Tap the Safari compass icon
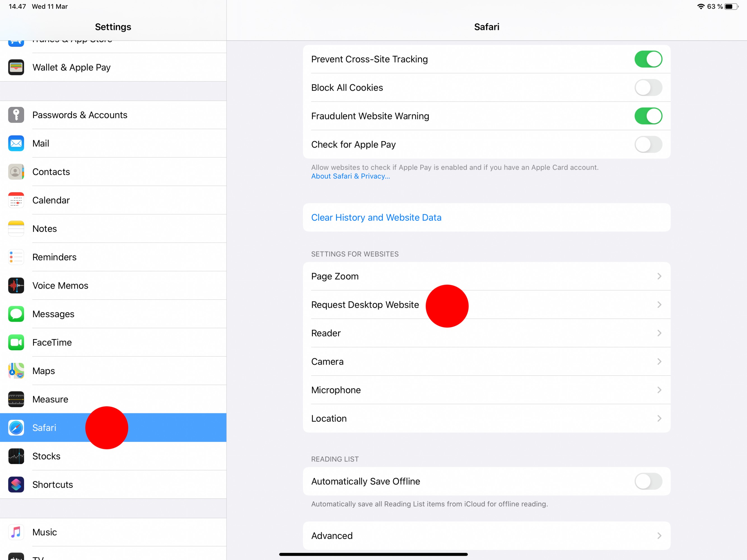This screenshot has width=747, height=560. click(x=16, y=428)
